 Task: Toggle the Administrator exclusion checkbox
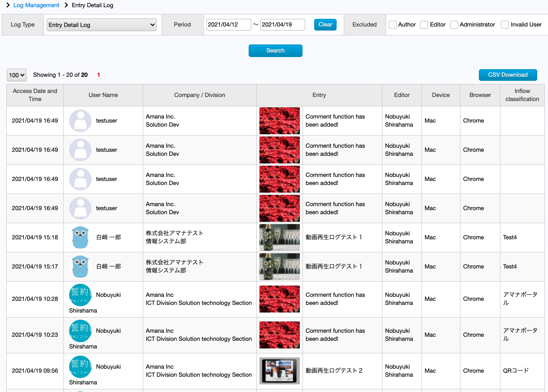454,25
